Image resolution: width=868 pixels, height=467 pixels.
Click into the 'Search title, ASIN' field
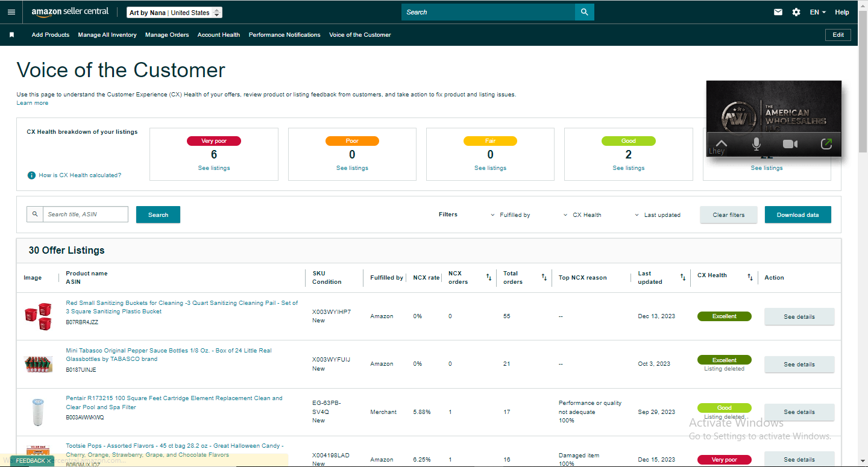[86, 214]
